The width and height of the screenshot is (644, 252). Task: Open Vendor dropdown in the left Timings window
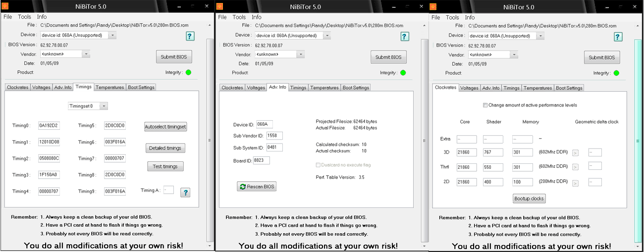pyautogui.click(x=86, y=54)
